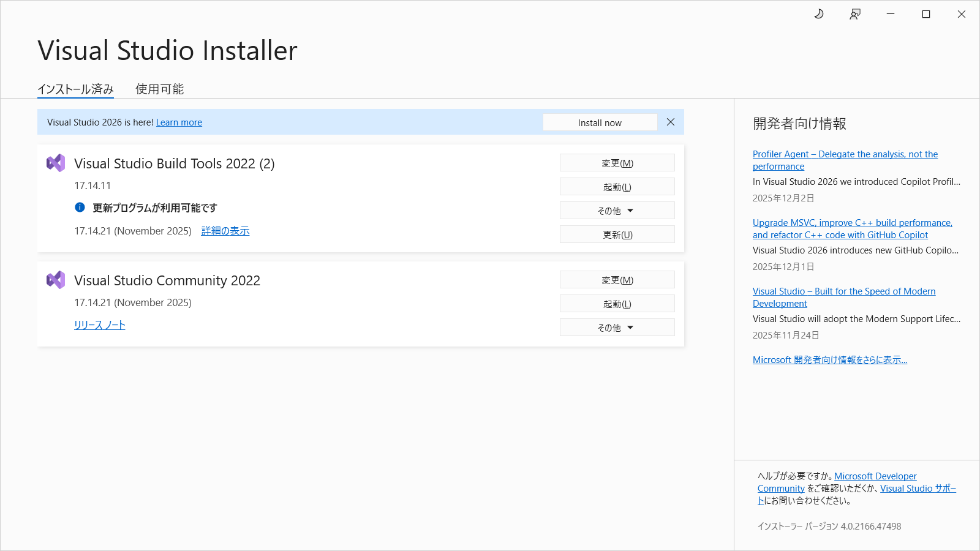
Task: Click 変更(M) for Visual Studio Build Tools
Action: point(617,163)
